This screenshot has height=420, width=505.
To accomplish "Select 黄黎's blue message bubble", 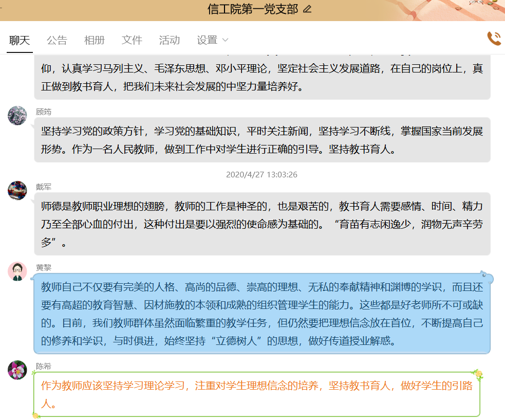I will tap(262, 314).
